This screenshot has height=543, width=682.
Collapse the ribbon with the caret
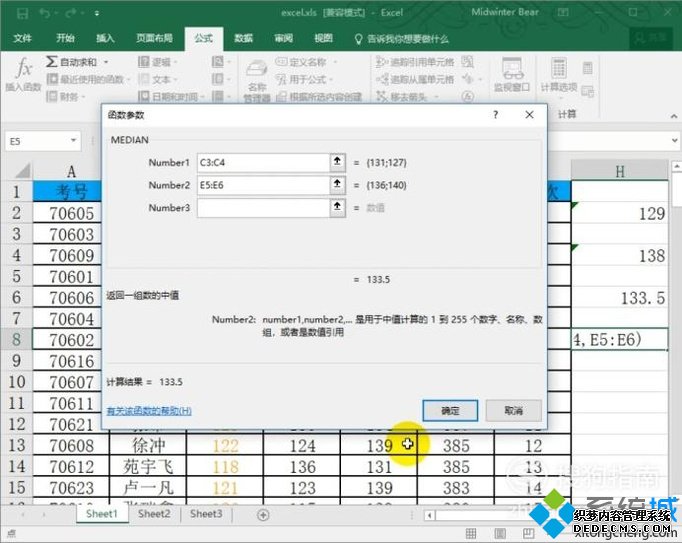(674, 116)
